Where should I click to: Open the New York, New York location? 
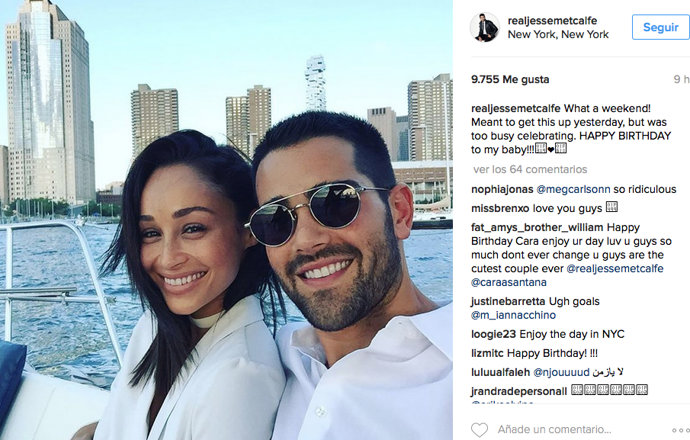[x=558, y=34]
